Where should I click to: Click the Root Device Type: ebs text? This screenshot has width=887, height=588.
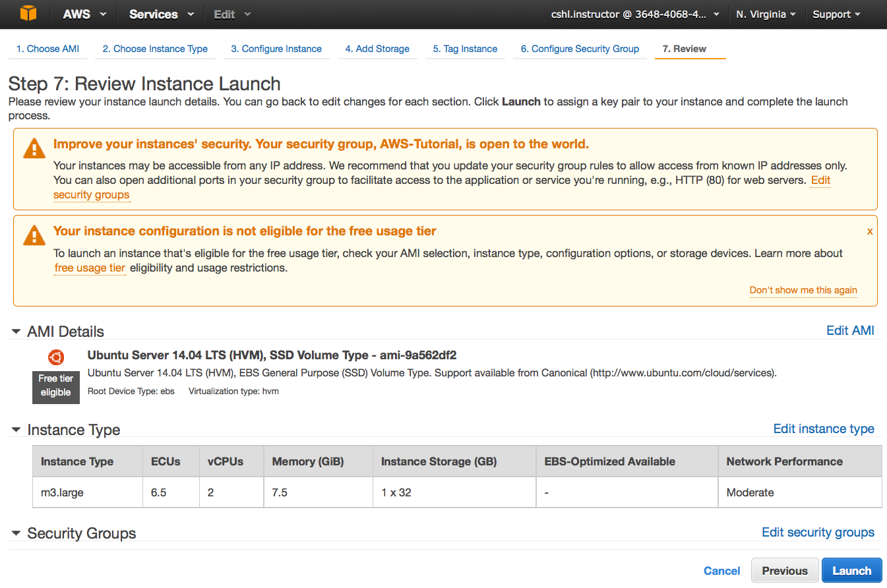[131, 391]
